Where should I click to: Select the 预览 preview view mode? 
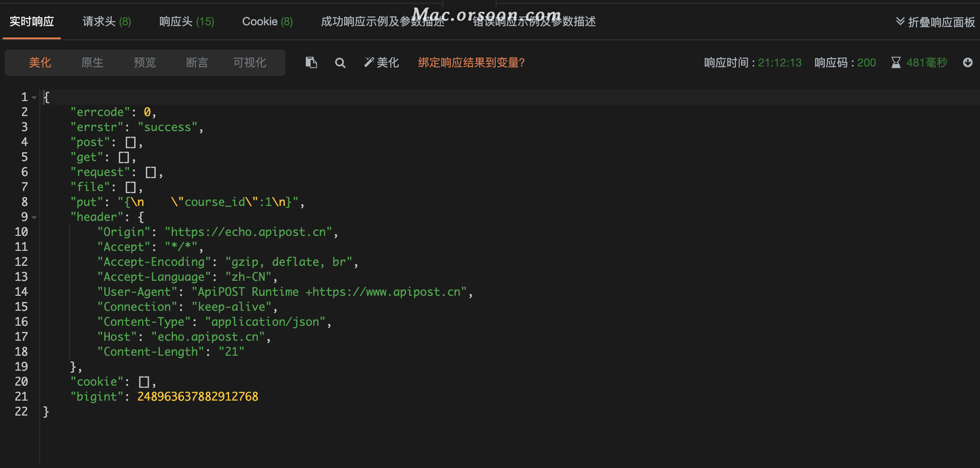click(x=144, y=62)
